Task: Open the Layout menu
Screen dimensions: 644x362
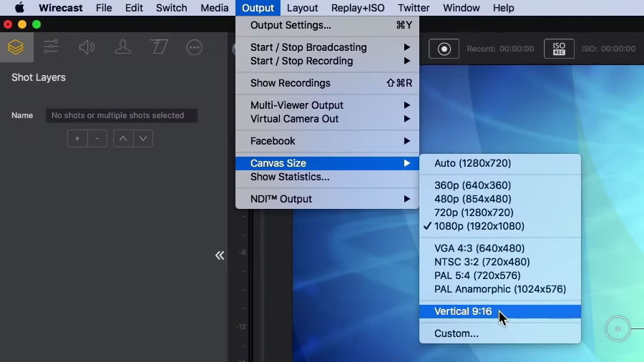Action: (302, 8)
